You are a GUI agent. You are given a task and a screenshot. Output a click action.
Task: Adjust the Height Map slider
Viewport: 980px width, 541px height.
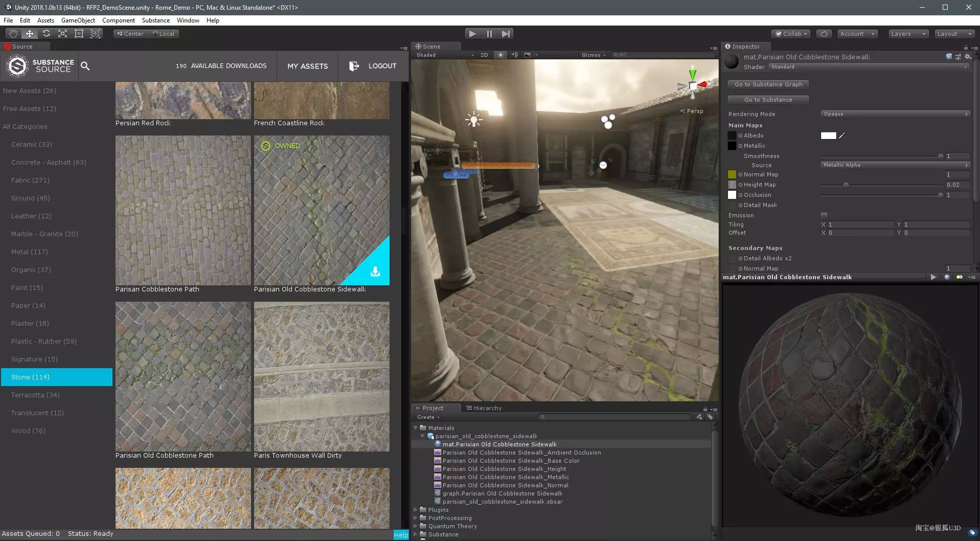pos(882,185)
